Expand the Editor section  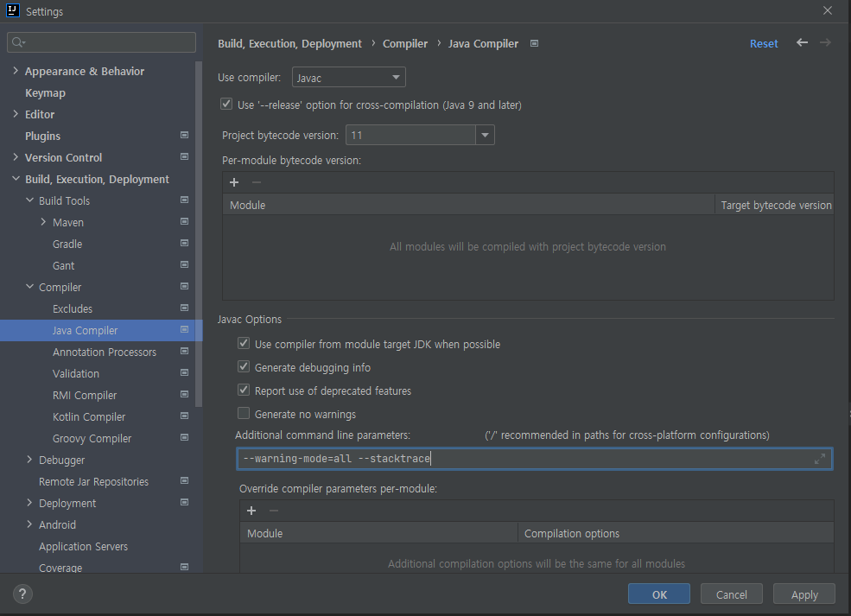16,114
